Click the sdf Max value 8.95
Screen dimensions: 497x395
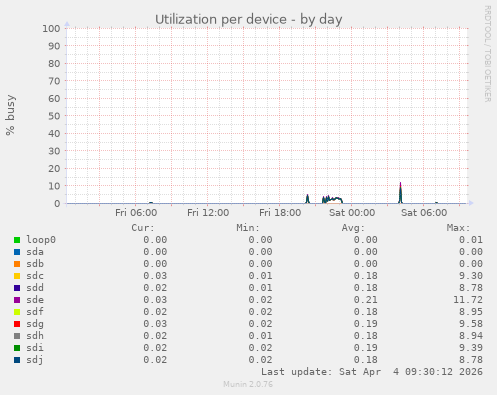[x=471, y=312]
